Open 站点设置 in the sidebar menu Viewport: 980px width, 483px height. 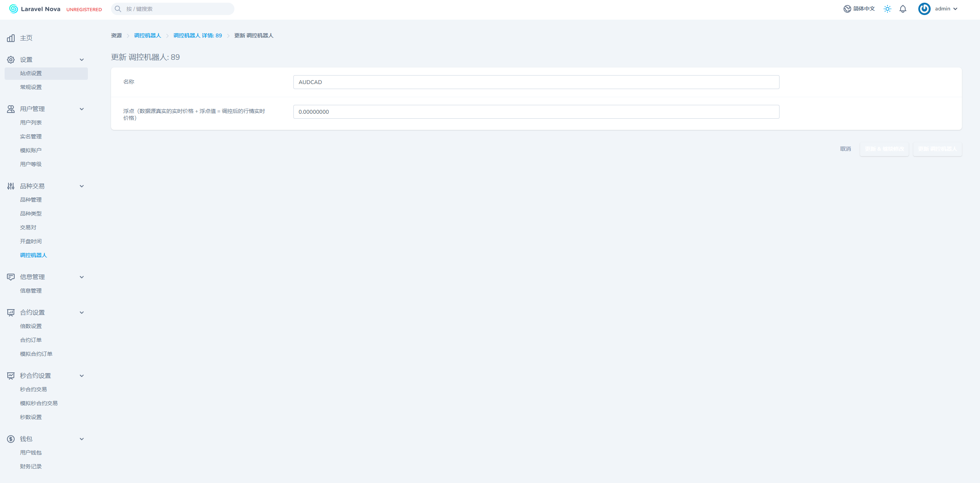coord(31,73)
